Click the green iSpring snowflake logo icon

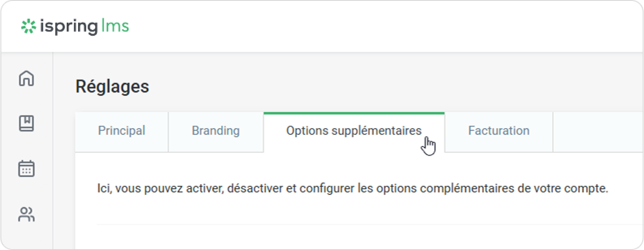tap(28, 26)
